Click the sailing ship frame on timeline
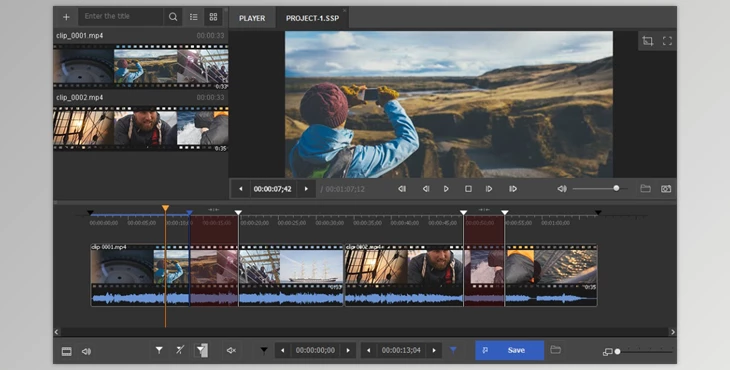 pos(312,266)
